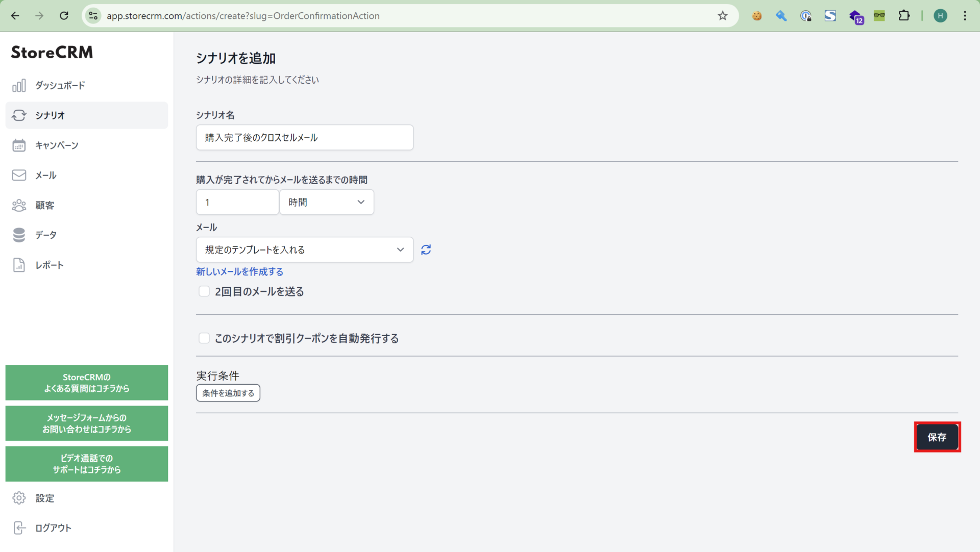Click the blue pin extension icon
The image size is (980, 552).
click(781, 16)
